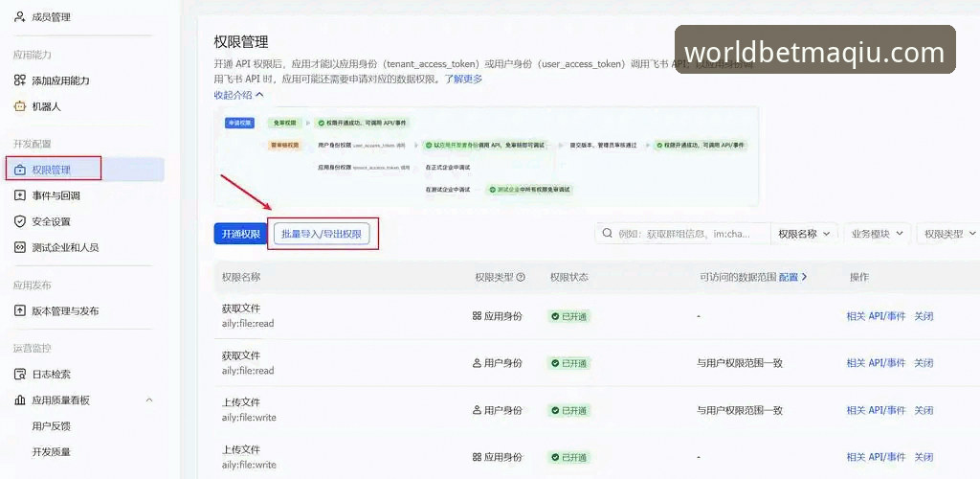Click 用户身份 icon in second 获取文件 row

(x=477, y=363)
